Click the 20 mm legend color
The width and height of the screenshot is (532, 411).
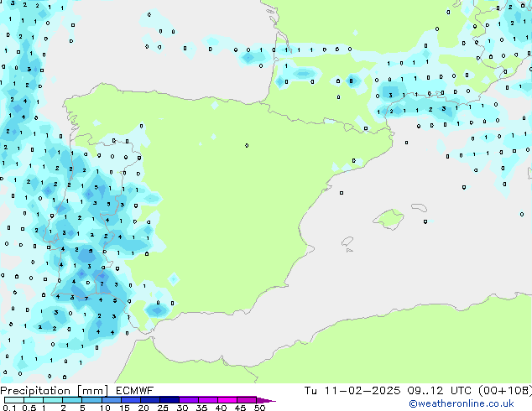[x=149, y=400]
